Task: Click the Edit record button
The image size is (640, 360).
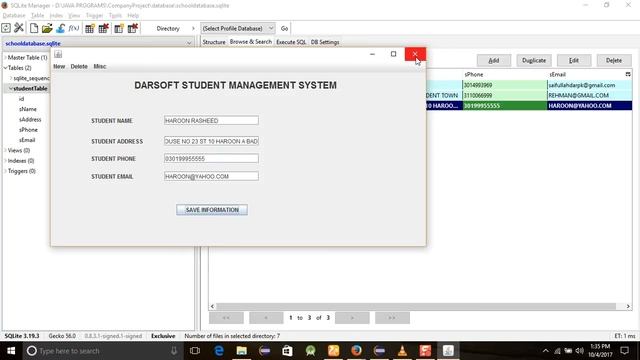Action: (x=574, y=60)
